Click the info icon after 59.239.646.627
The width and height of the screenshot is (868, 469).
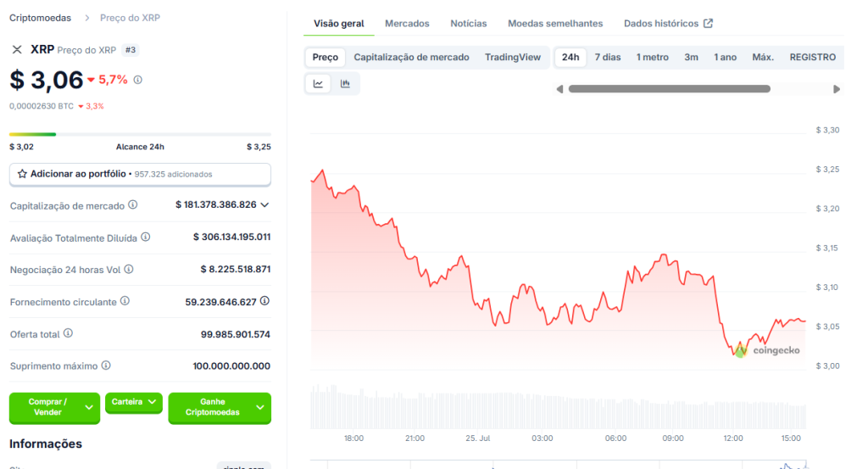click(264, 301)
